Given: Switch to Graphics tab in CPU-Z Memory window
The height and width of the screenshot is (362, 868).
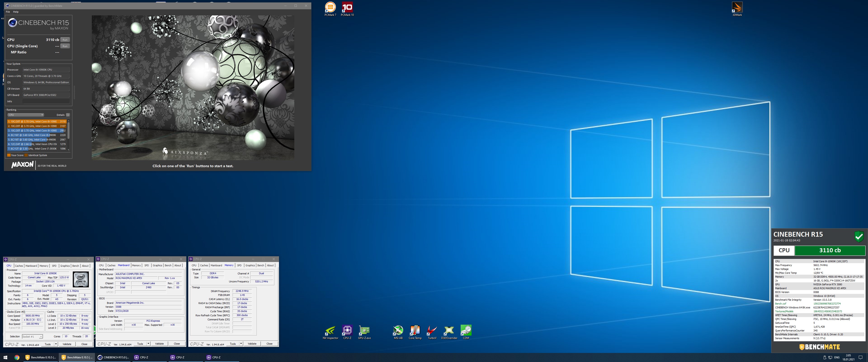Looking at the screenshot, I should pyautogui.click(x=250, y=266).
